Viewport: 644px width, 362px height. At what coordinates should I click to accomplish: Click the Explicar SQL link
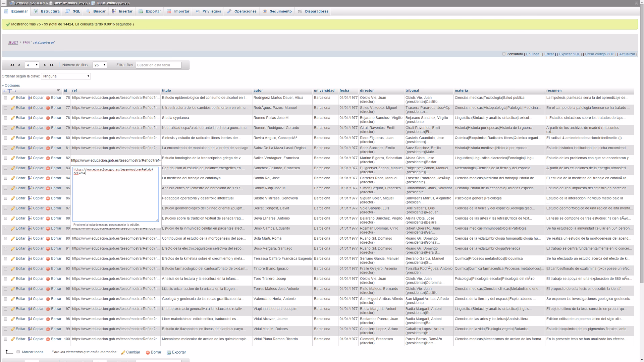coord(569,54)
